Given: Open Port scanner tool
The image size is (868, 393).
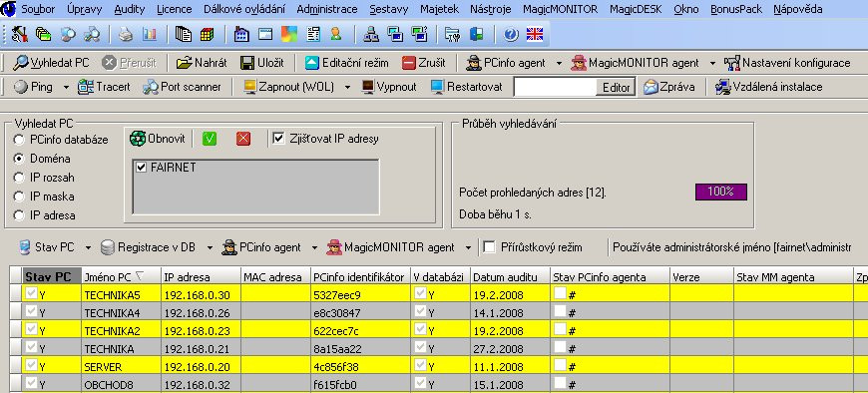Looking at the screenshot, I should coord(183,87).
